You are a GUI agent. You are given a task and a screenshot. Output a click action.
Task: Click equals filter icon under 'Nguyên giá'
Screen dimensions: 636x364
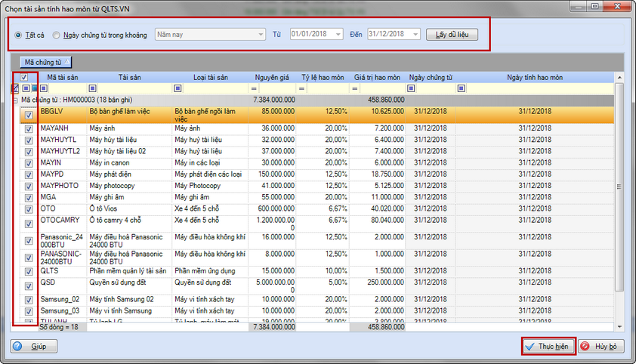coord(254,88)
